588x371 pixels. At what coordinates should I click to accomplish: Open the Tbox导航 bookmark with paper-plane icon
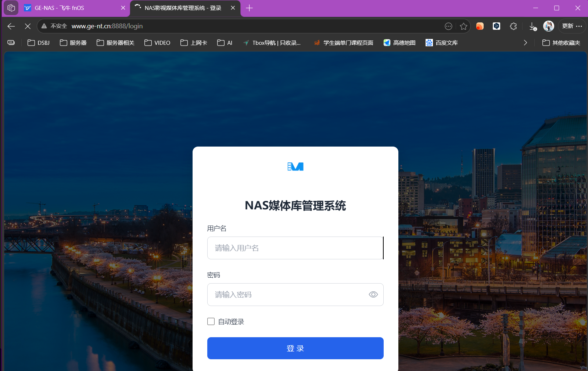pos(272,43)
